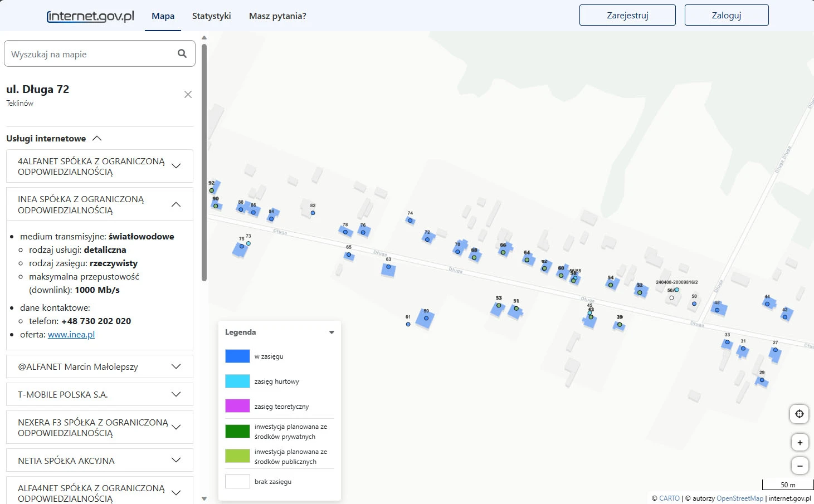Select building marker 29 on the map

coord(762,380)
